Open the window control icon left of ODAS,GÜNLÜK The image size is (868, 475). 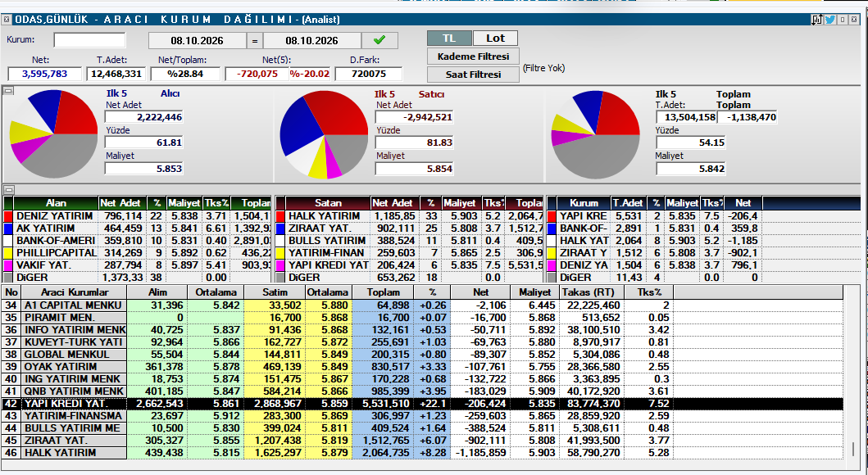(x=7, y=20)
